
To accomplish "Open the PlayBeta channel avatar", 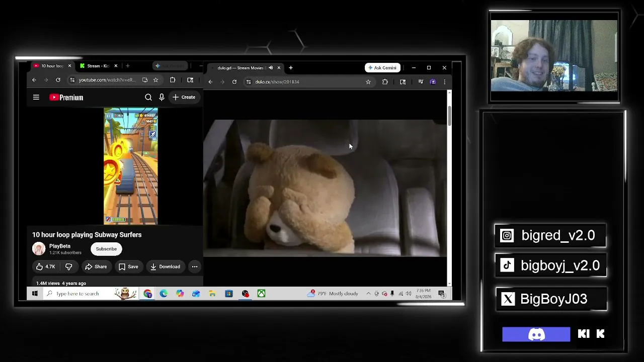I will click(39, 249).
